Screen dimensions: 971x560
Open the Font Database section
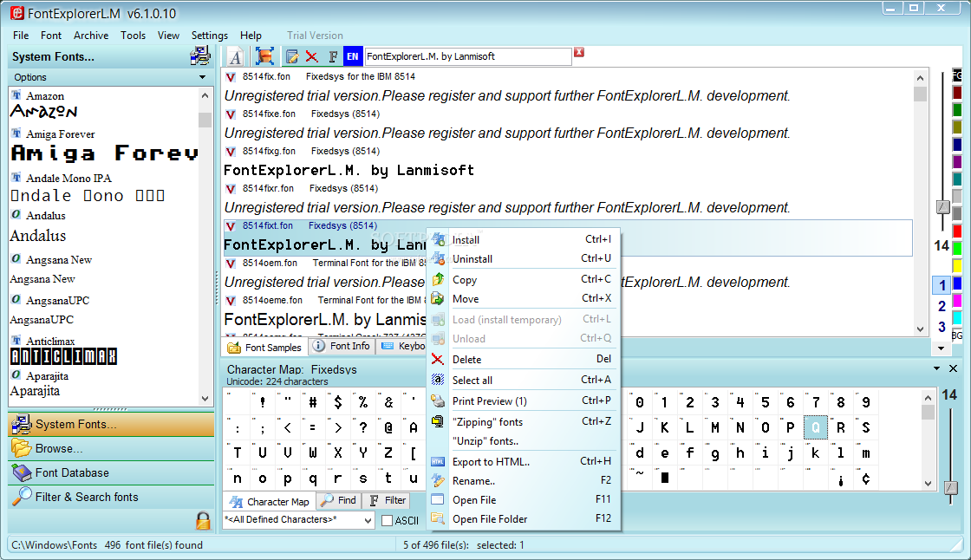coord(111,472)
